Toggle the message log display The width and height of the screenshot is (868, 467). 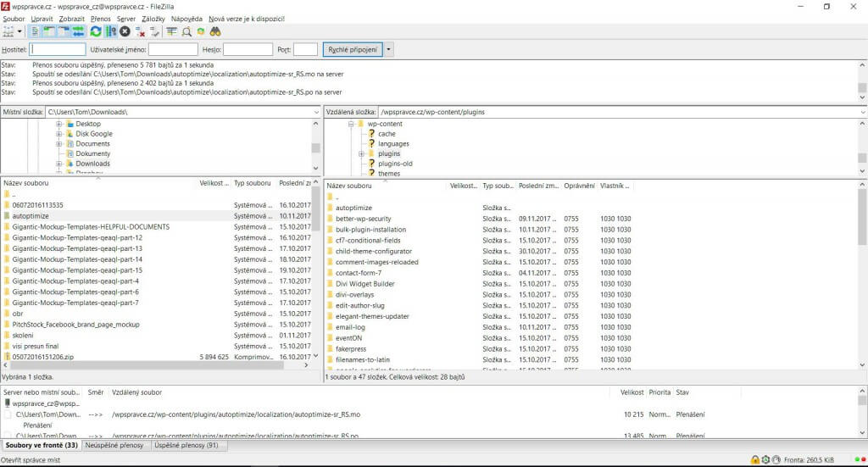tap(35, 31)
